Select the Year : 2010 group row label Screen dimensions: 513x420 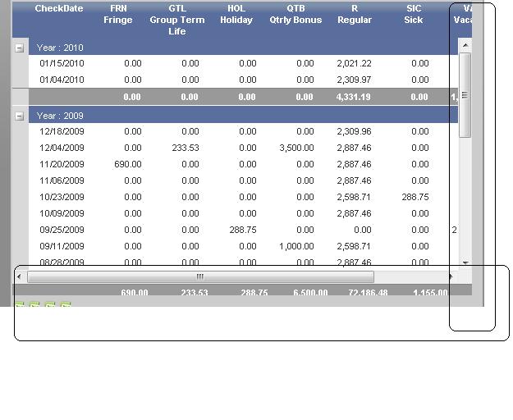coord(60,48)
